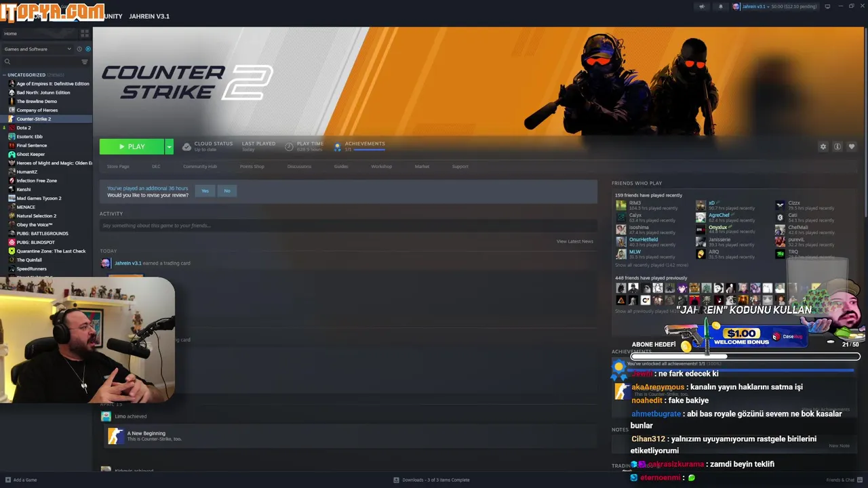
Task: Open the game info icon
Action: (837, 146)
